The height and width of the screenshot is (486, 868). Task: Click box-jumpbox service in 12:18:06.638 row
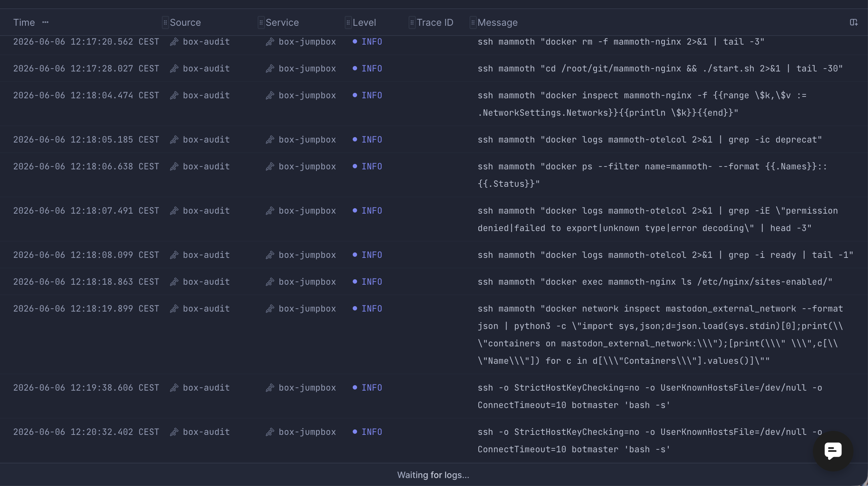[x=307, y=166]
